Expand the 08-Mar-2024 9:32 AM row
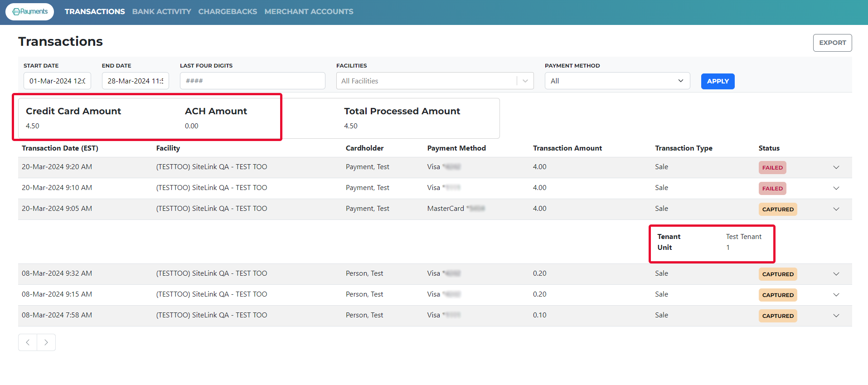The height and width of the screenshot is (385, 868). 836,274
